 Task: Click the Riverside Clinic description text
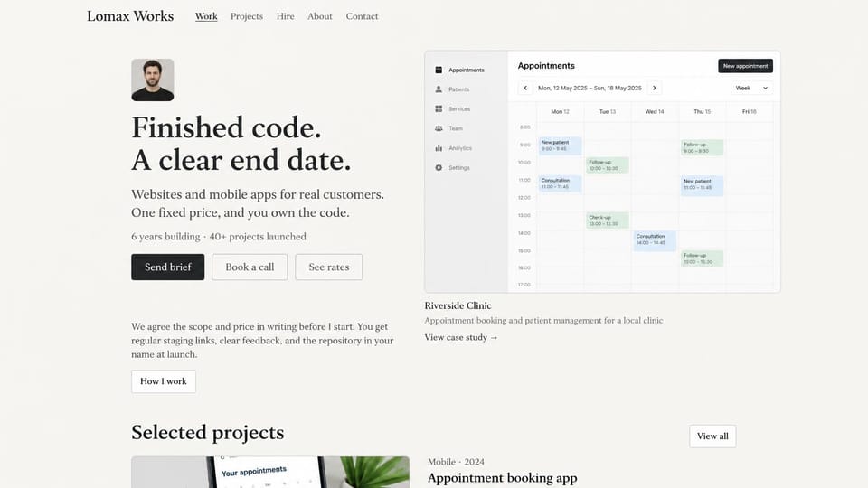pos(543,320)
